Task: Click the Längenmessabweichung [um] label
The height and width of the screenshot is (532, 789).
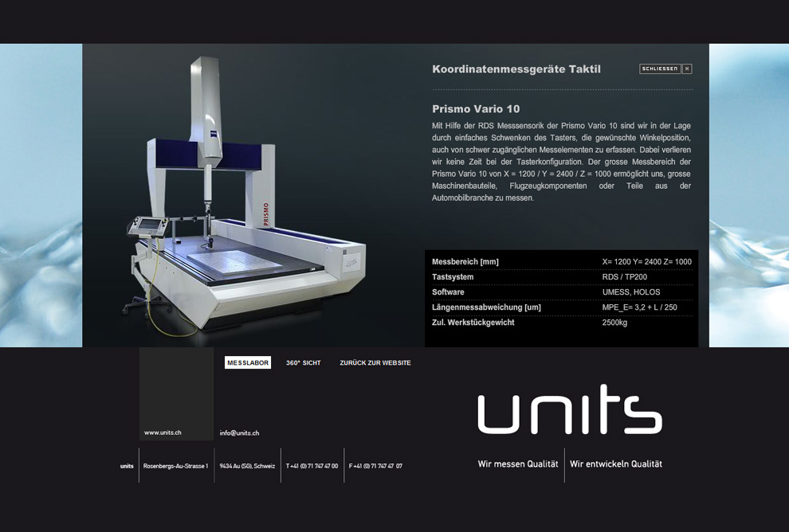Action: [x=487, y=307]
